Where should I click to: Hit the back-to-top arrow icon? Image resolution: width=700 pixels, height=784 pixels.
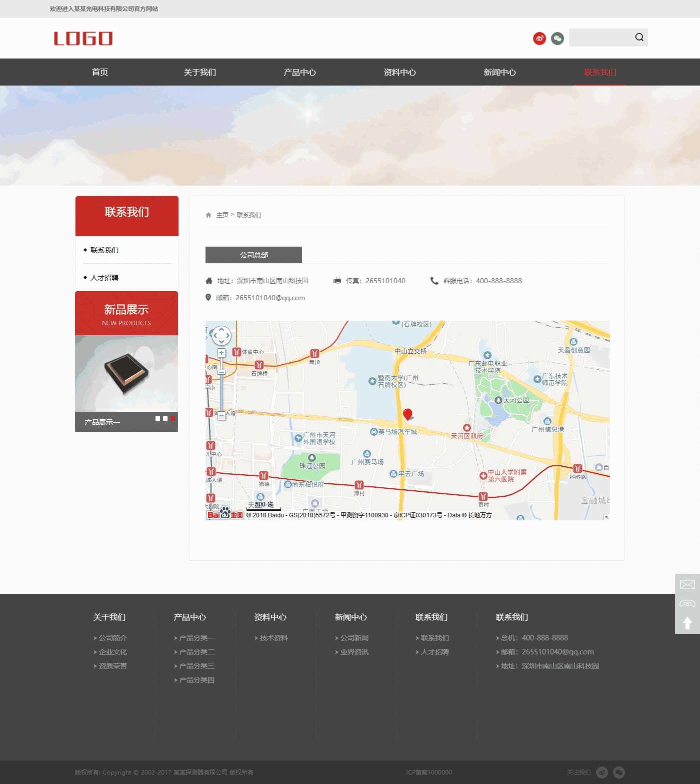[x=687, y=623]
